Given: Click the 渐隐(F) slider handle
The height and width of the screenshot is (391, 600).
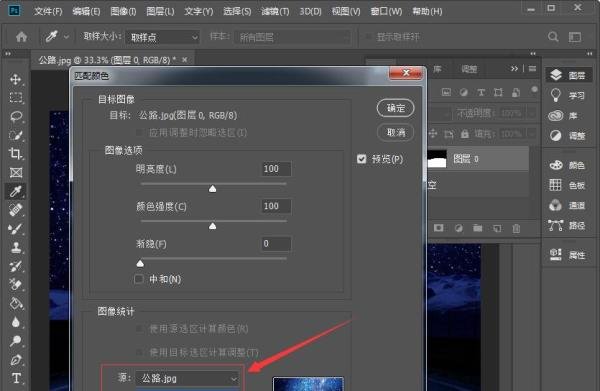Looking at the screenshot, I should point(140,263).
